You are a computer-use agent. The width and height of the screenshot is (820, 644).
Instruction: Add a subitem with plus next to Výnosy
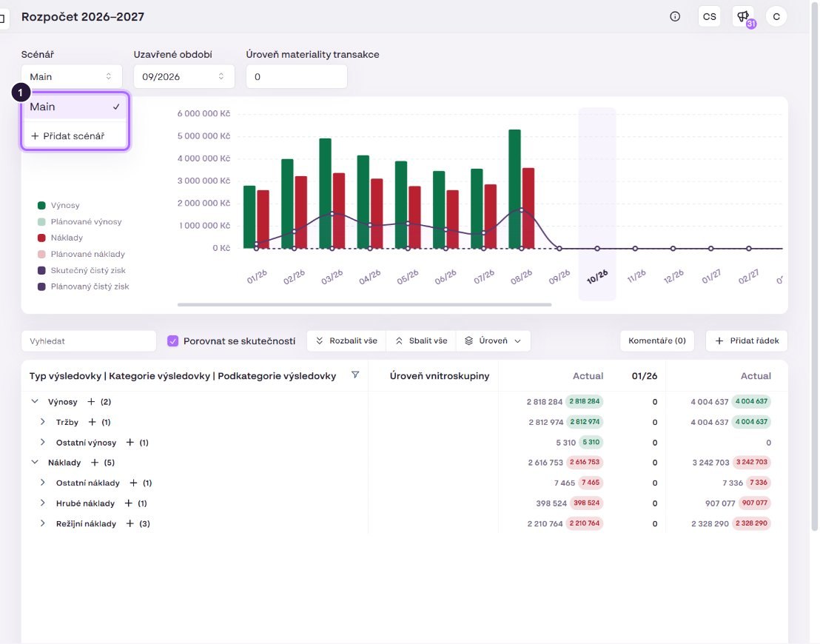coord(91,402)
